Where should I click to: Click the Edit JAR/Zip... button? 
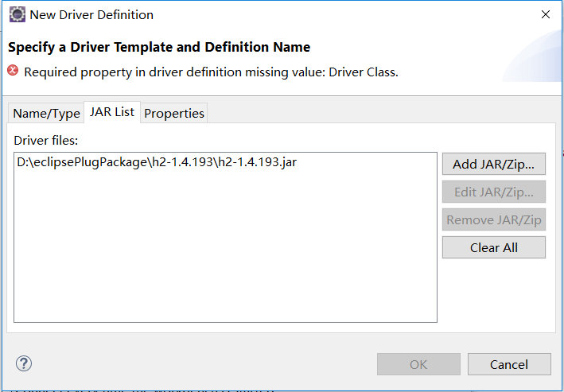click(x=493, y=192)
